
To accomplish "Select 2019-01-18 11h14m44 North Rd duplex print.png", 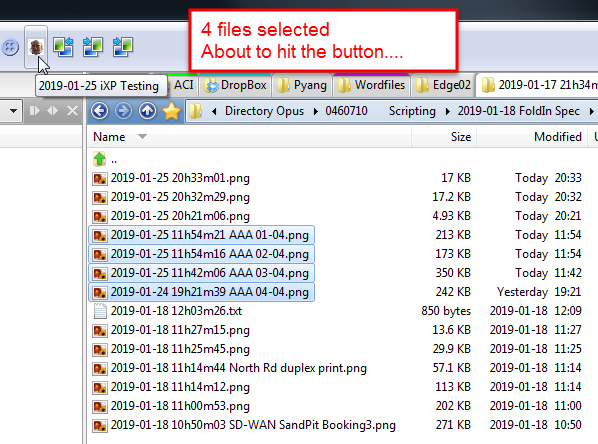I will coord(238,368).
